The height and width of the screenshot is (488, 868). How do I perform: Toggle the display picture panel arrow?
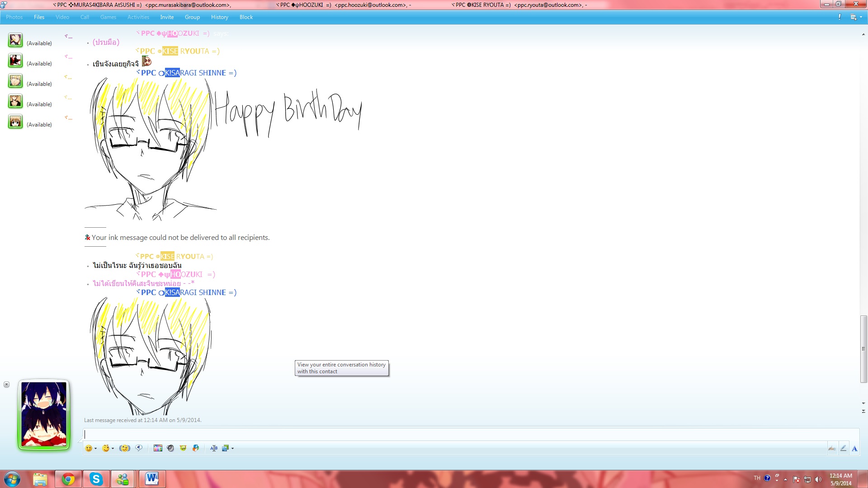(x=6, y=385)
